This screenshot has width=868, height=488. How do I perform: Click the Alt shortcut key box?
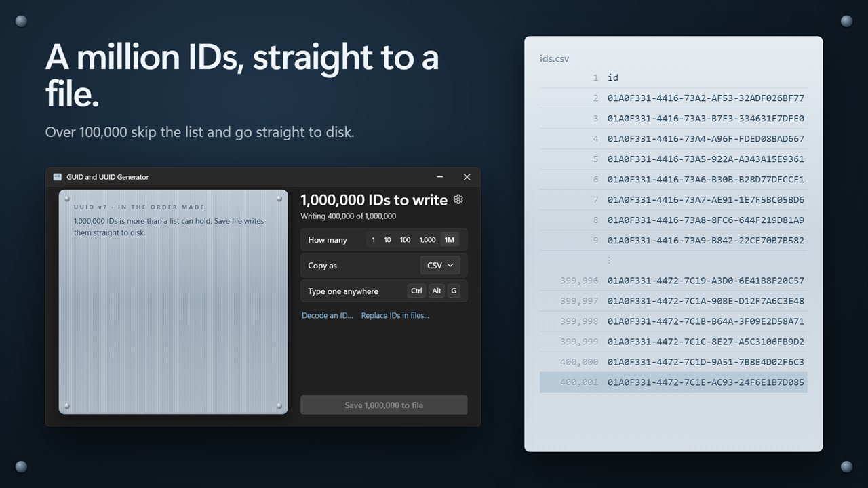click(437, 291)
